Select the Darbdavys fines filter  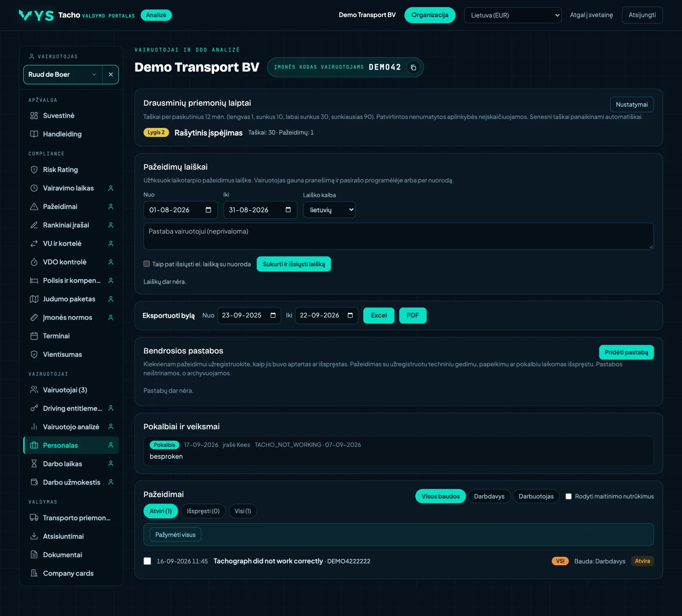click(489, 496)
